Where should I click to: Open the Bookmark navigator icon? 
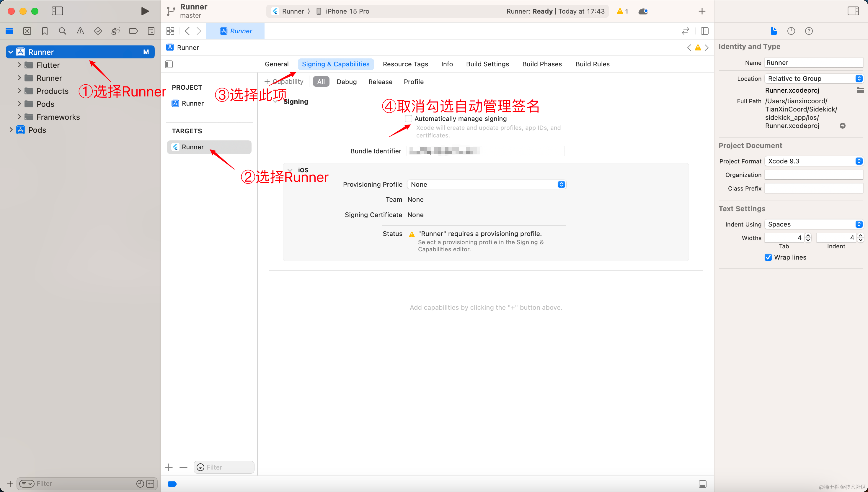[45, 31]
